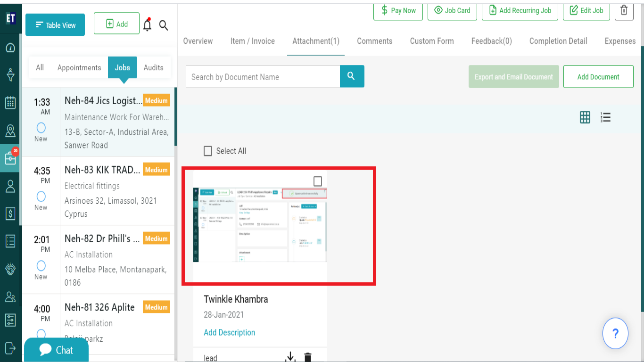The image size is (644, 362).
Task: Click the teal document search button
Action: point(352,76)
